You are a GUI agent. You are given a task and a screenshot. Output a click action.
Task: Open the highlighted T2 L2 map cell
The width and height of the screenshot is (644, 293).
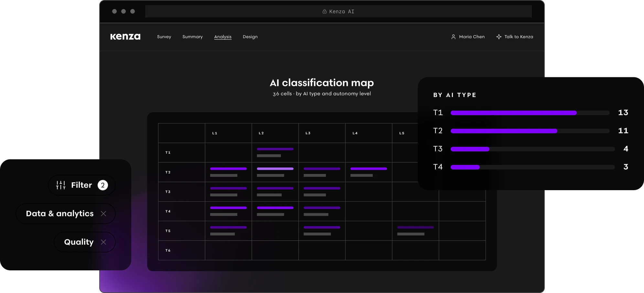pos(275,172)
